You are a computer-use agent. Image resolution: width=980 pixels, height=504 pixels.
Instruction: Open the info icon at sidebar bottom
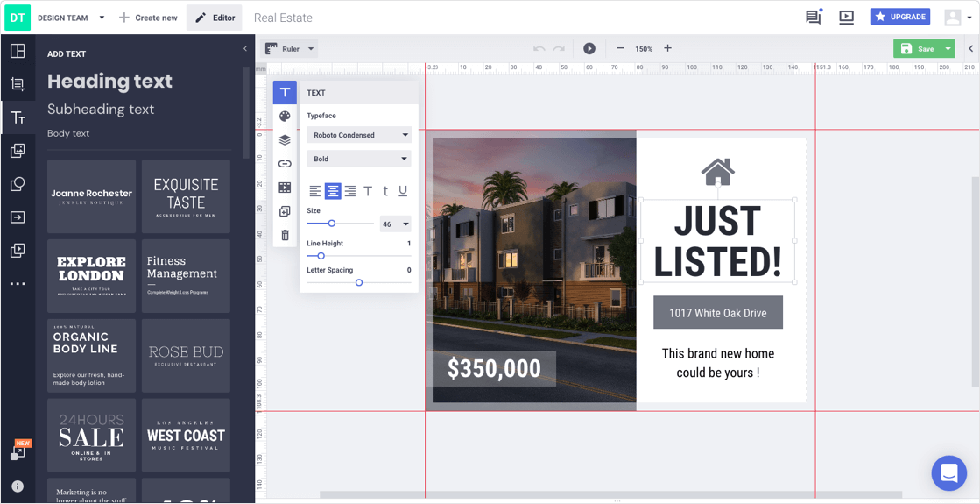tap(18, 486)
